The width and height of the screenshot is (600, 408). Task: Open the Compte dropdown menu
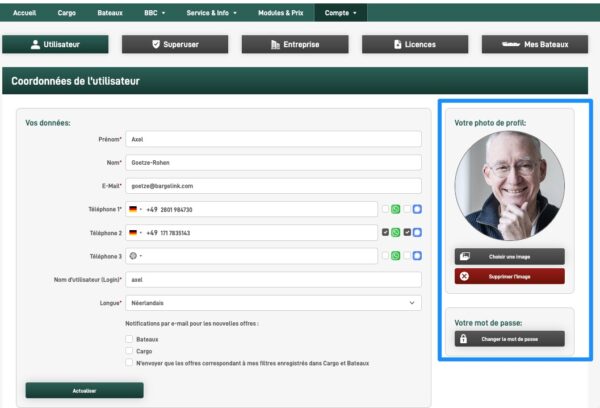(341, 13)
